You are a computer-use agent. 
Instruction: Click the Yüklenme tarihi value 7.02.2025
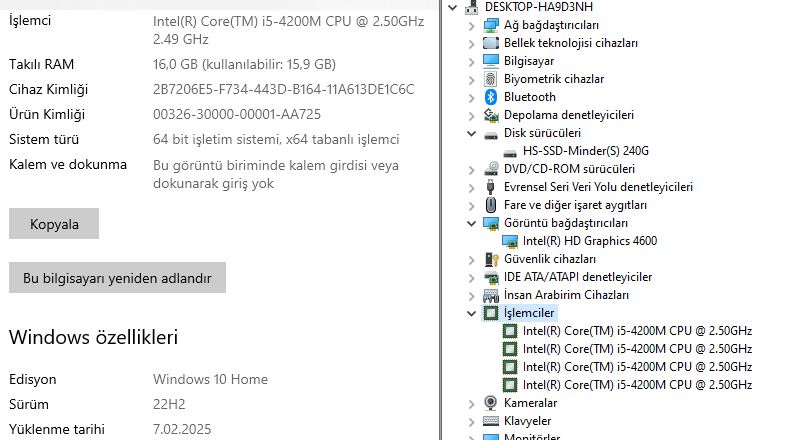pyautogui.click(x=182, y=429)
